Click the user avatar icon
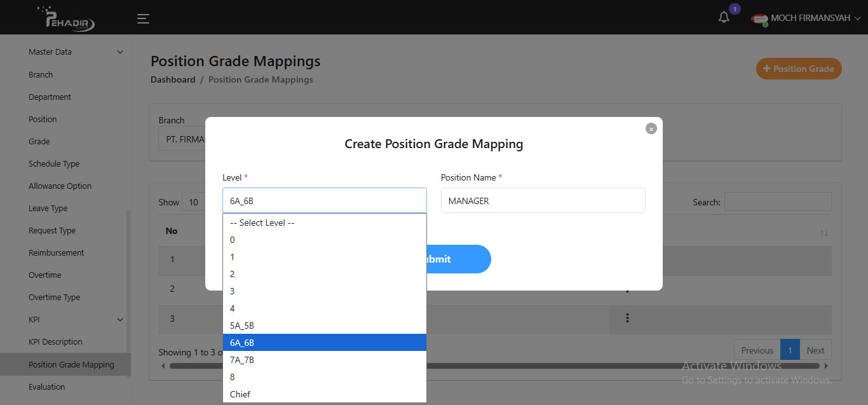 [759, 19]
